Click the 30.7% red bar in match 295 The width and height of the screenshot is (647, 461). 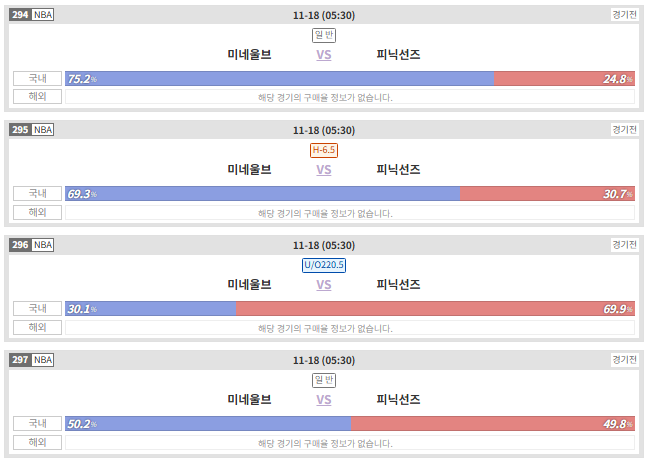point(548,194)
